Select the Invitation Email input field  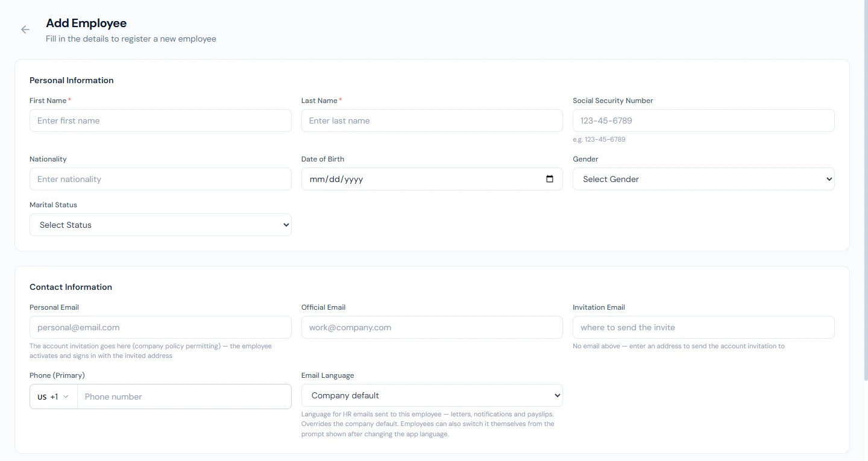[x=703, y=327]
